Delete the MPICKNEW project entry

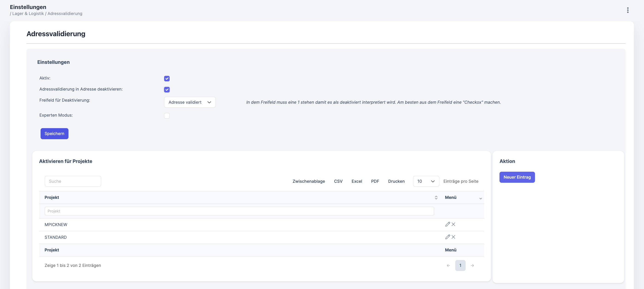click(454, 224)
